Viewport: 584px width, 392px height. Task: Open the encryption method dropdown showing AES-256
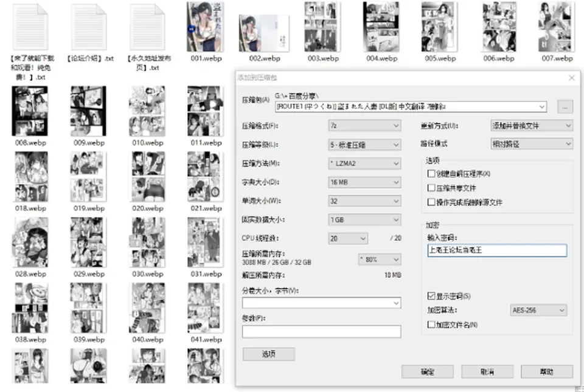point(538,310)
